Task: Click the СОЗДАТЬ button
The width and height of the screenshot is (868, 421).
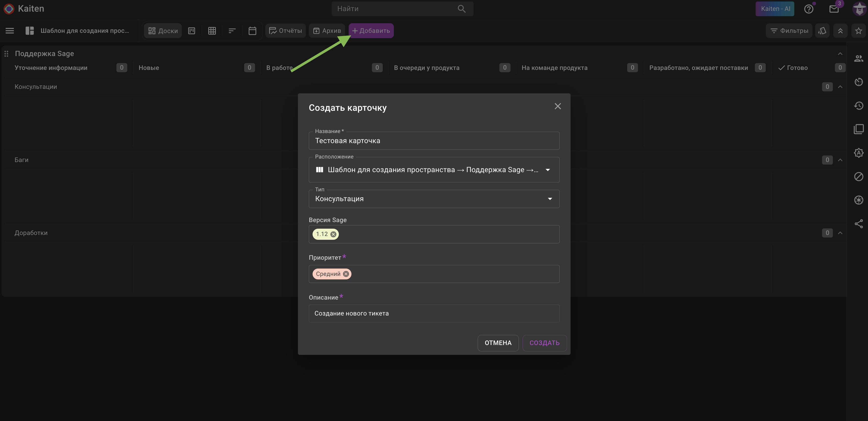Action: 545,343
